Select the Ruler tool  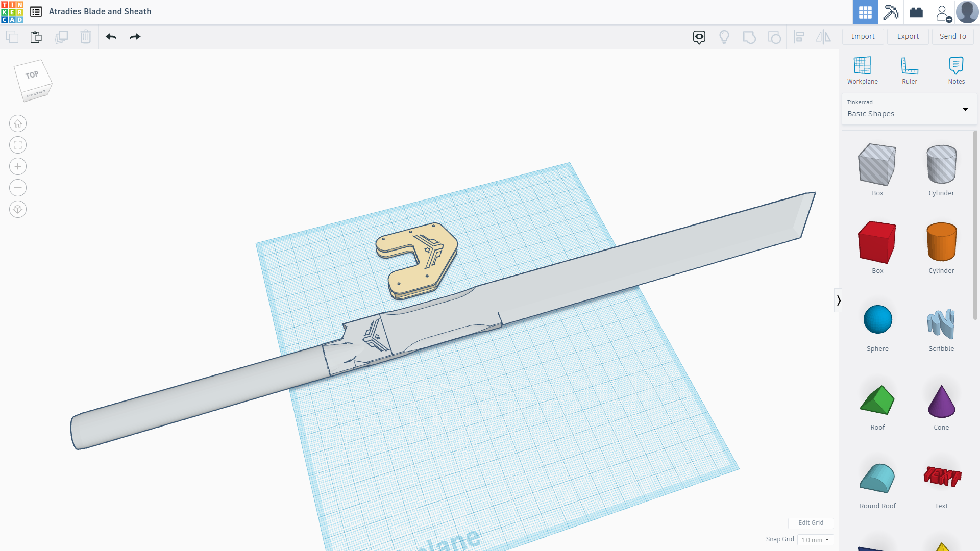point(910,70)
